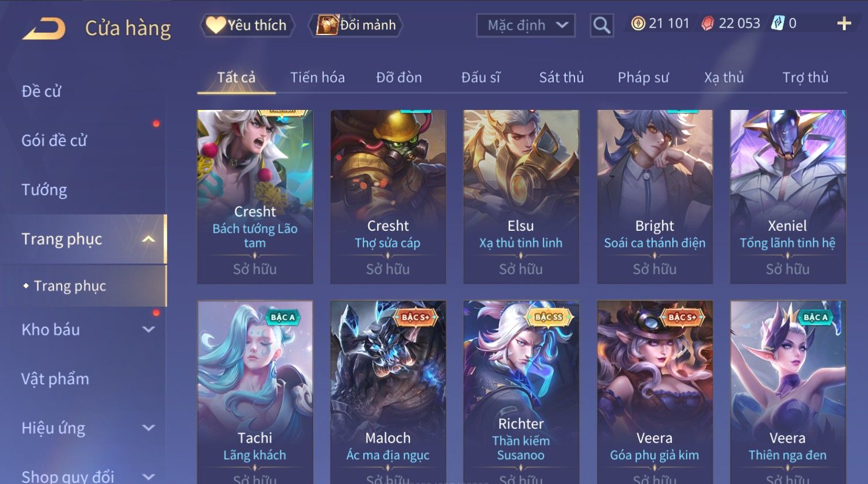This screenshot has width=868, height=484.
Task: Expand the Kho báu sidebar section
Action: click(x=149, y=330)
